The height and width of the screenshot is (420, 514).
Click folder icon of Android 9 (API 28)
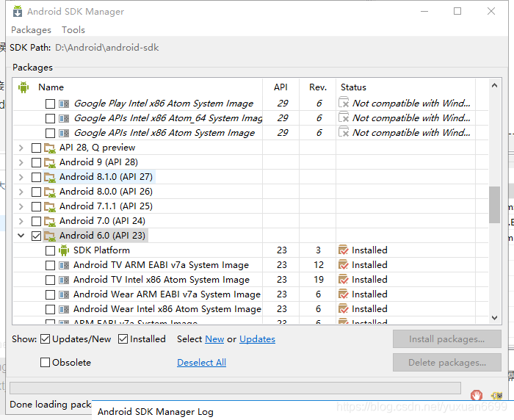pos(50,162)
